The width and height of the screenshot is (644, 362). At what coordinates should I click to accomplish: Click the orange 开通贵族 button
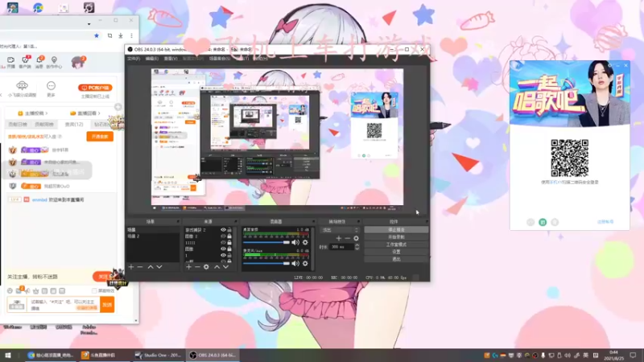tap(100, 136)
